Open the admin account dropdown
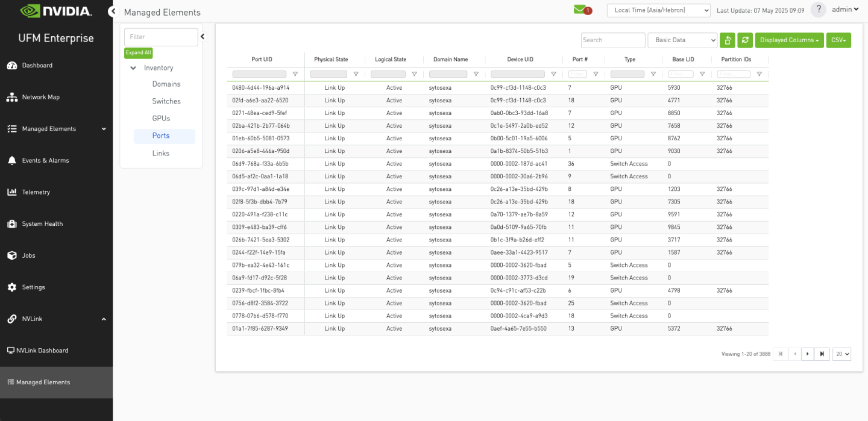 coord(846,9)
